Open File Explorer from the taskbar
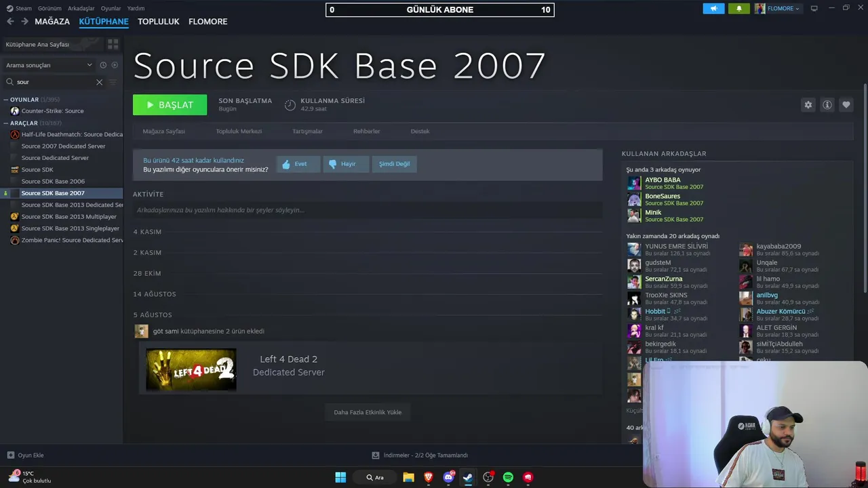This screenshot has width=868, height=488. click(x=408, y=477)
